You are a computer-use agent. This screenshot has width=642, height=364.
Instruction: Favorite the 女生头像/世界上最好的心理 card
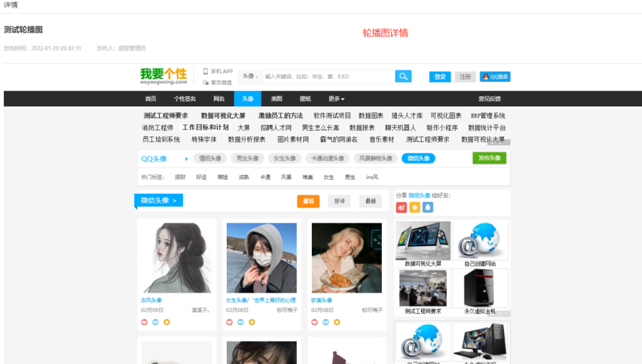pyautogui.click(x=252, y=322)
